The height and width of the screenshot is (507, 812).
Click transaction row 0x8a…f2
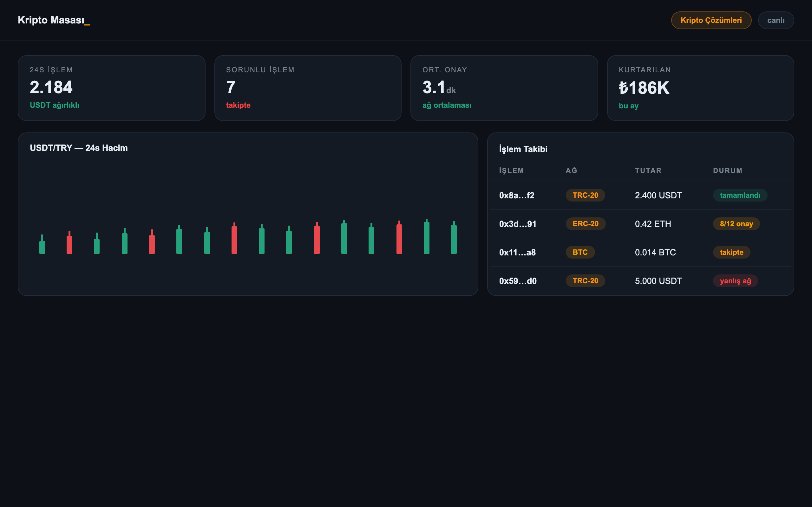[640, 195]
